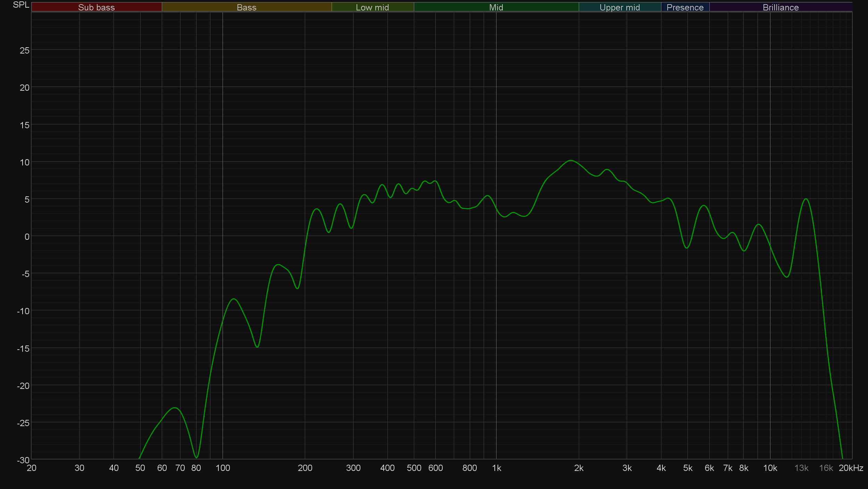The width and height of the screenshot is (868, 489).
Task: Click the 0 dB level axis label
Action: pos(27,237)
